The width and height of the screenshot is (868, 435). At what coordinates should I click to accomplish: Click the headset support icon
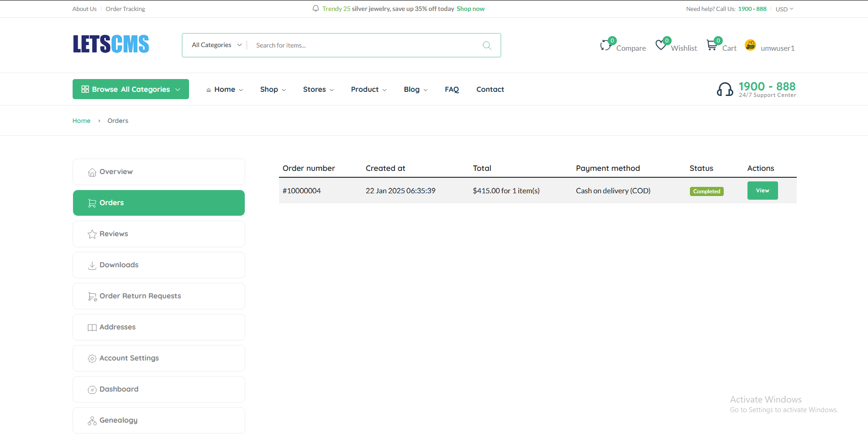(725, 89)
